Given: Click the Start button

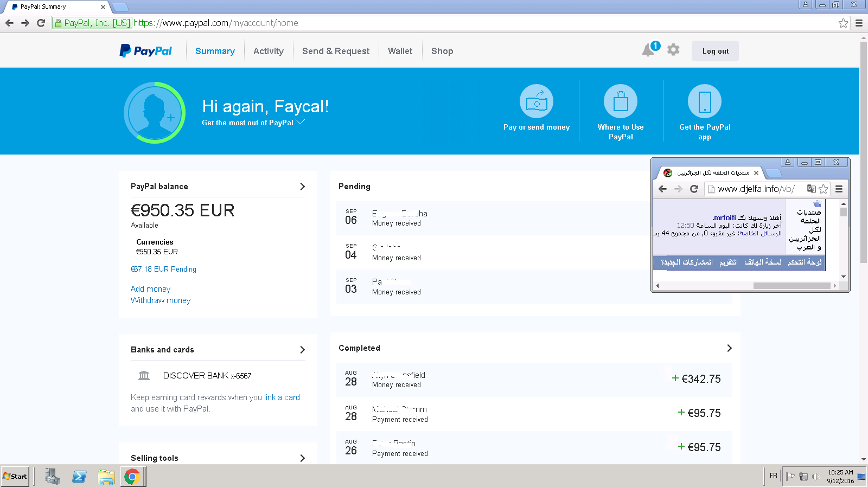Looking at the screenshot, I should coord(15,477).
